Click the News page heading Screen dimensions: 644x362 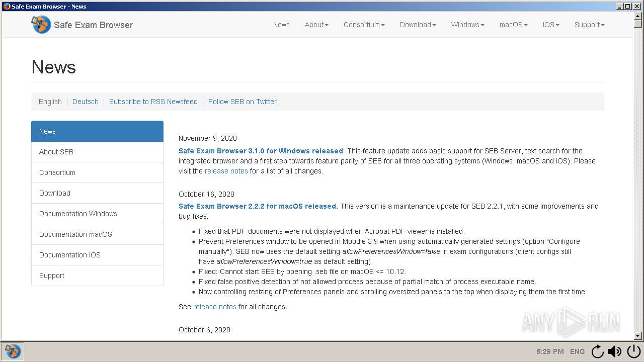click(54, 67)
